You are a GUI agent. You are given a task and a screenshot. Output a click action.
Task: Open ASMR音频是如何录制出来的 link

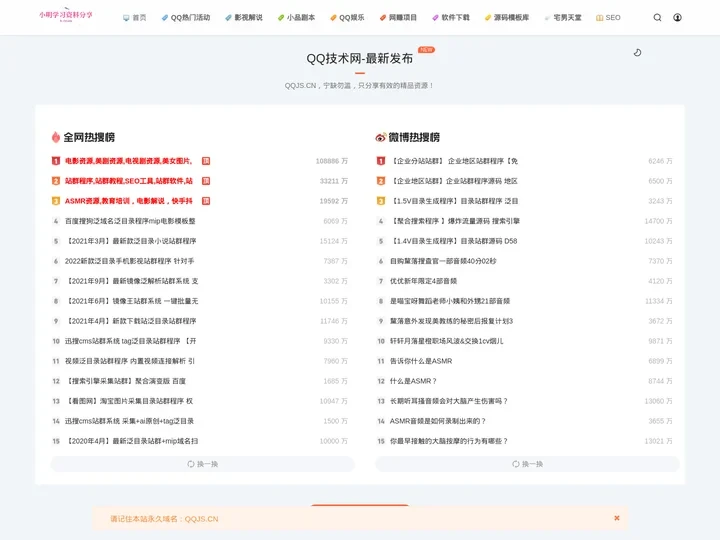(x=438, y=421)
